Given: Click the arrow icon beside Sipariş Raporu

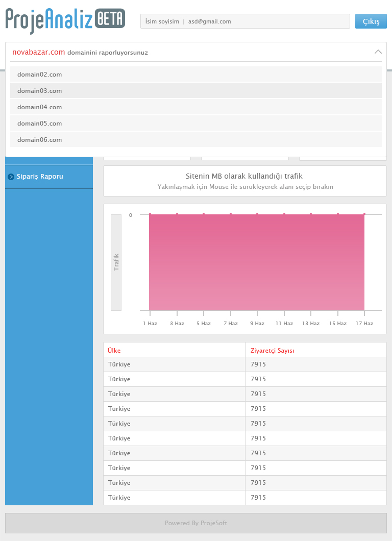Looking at the screenshot, I should click(11, 177).
